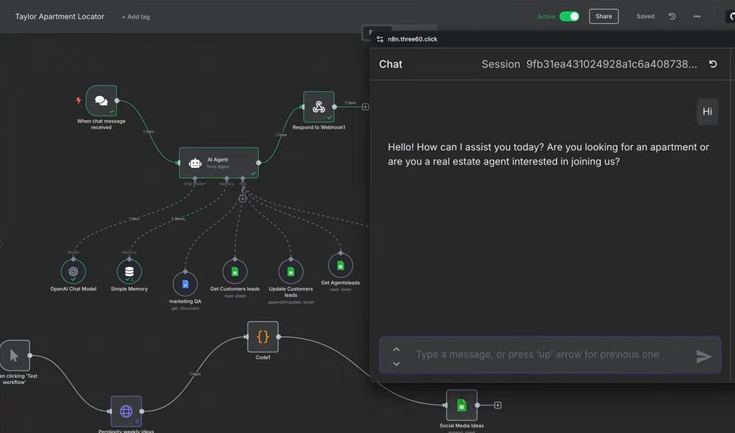Click the previous message up chevron

tap(397, 349)
